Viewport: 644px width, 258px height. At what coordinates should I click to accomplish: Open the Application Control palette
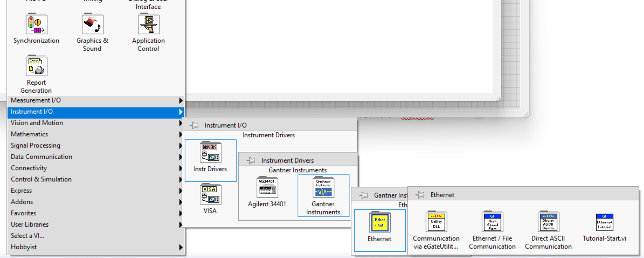point(149,24)
